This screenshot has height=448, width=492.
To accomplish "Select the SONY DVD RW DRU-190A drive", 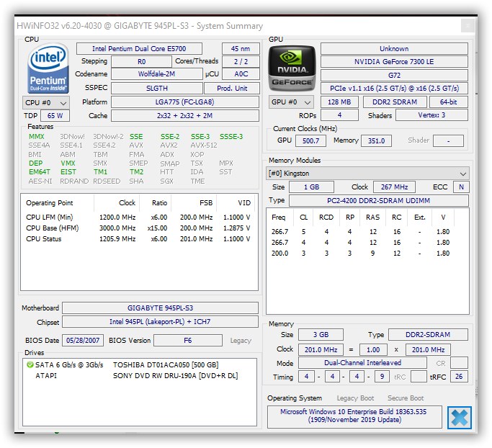I will [x=175, y=375].
